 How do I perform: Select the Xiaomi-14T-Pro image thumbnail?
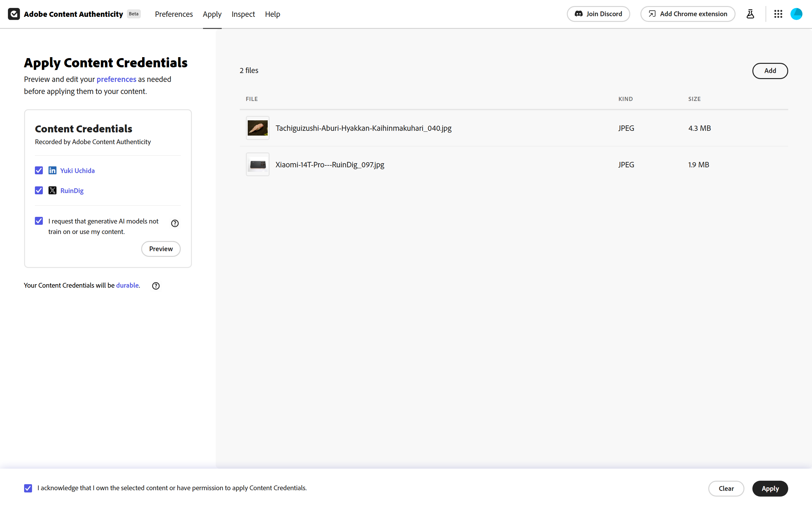[x=258, y=165]
